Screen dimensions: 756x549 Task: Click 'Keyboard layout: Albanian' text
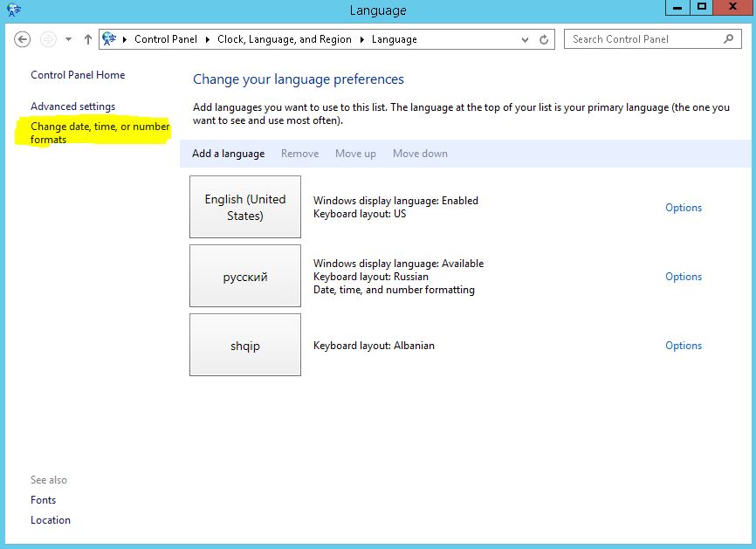(374, 346)
